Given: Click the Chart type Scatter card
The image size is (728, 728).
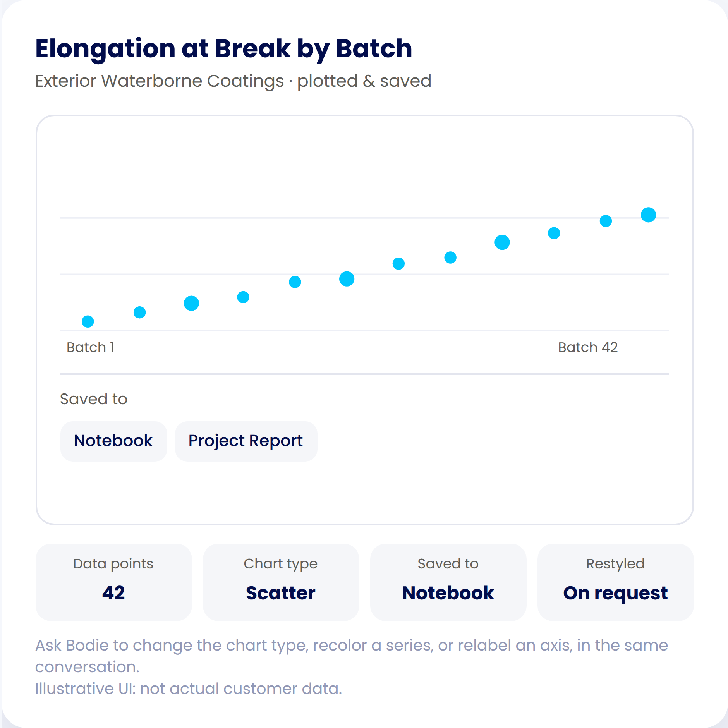Looking at the screenshot, I should click(x=281, y=582).
